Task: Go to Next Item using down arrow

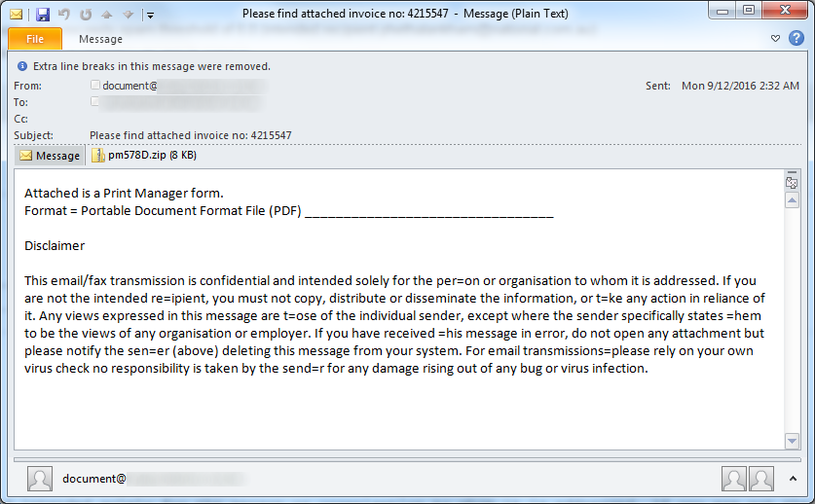Action: pos(127,15)
